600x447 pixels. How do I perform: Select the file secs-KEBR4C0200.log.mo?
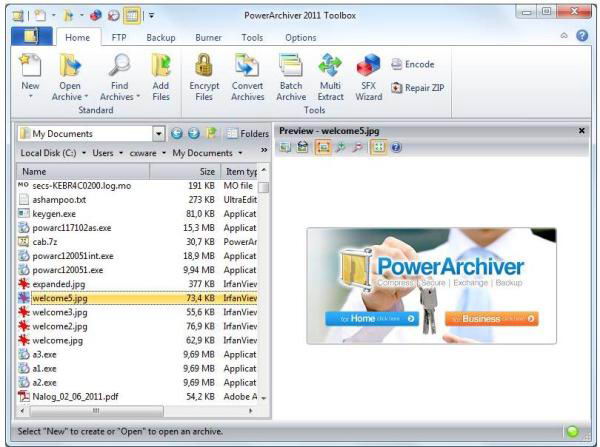(x=137, y=186)
